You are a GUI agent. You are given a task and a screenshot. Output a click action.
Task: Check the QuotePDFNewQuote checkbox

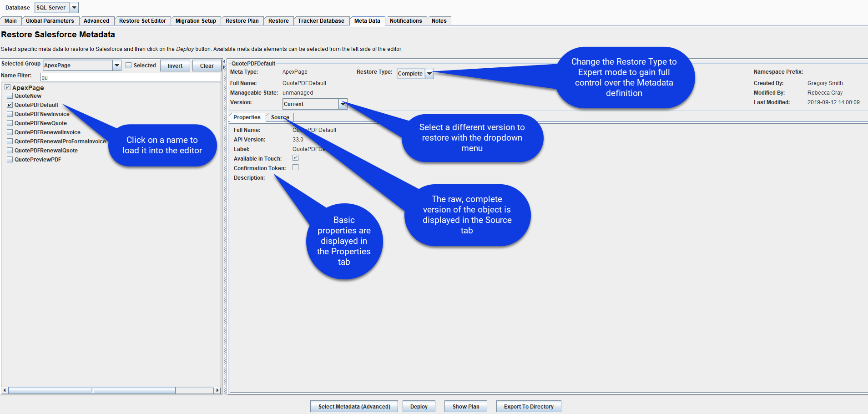[10, 123]
